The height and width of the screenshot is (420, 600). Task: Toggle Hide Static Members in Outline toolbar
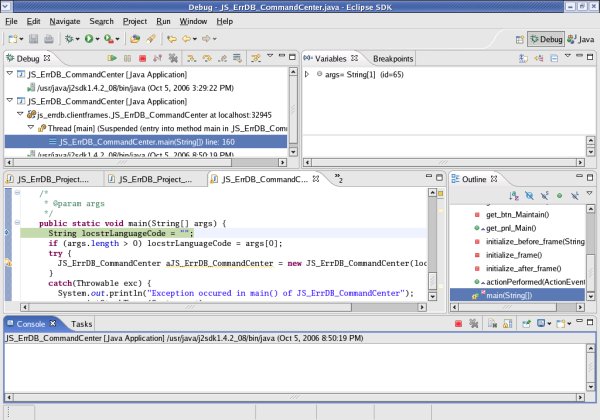pos(544,195)
